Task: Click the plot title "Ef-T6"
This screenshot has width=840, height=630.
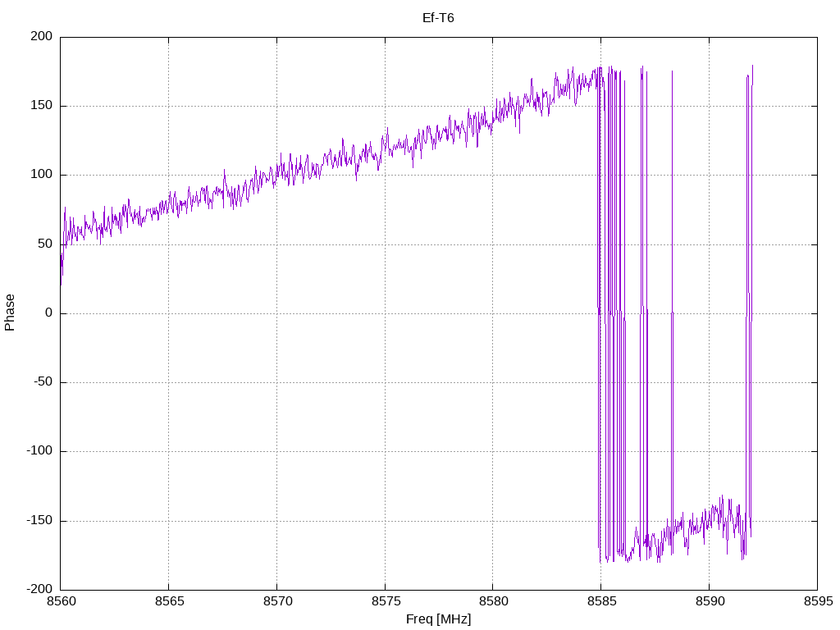Action: [x=438, y=18]
